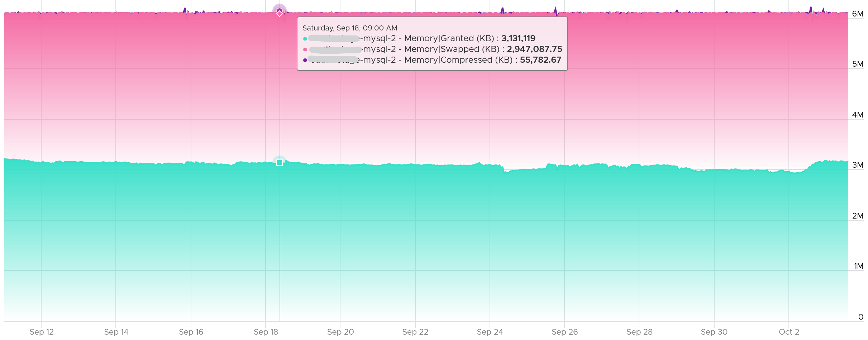Click the Sep 18 x-axis label
Viewport: 868px width, 340px height.
266,332
